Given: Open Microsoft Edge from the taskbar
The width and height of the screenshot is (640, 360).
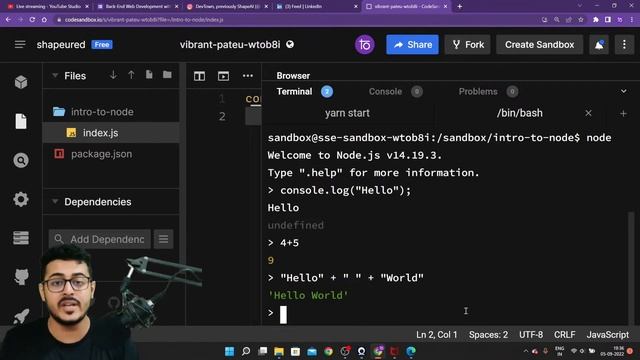Looking at the screenshot, I should click(411, 351).
